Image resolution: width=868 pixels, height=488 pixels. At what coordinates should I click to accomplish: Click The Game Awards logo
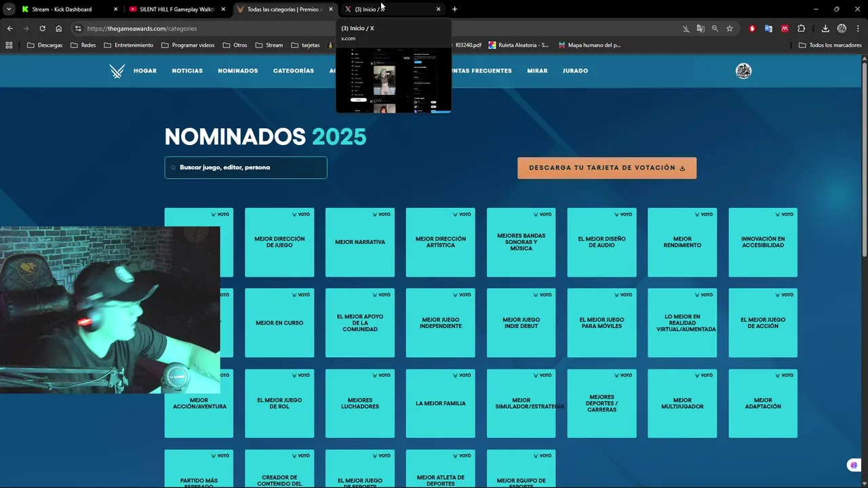(117, 71)
